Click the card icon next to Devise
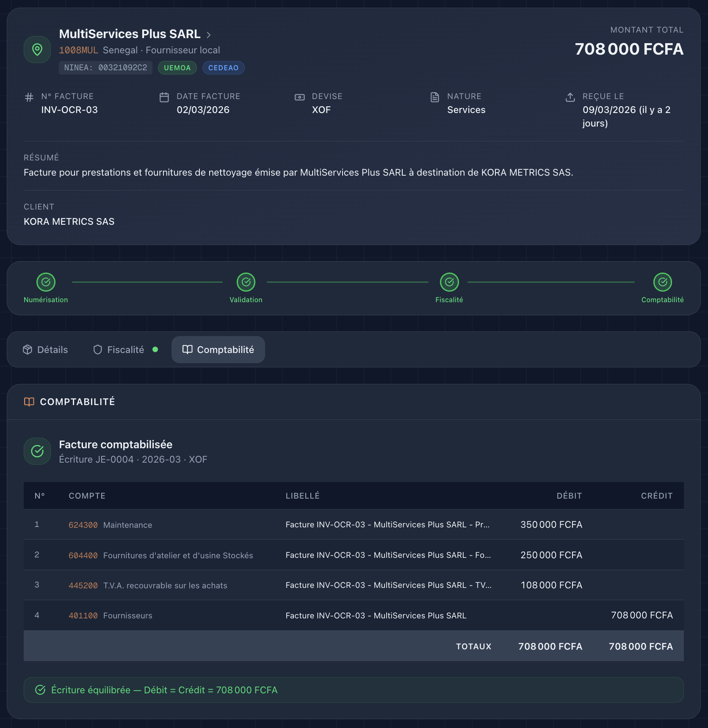This screenshot has height=728, width=708. click(x=300, y=97)
